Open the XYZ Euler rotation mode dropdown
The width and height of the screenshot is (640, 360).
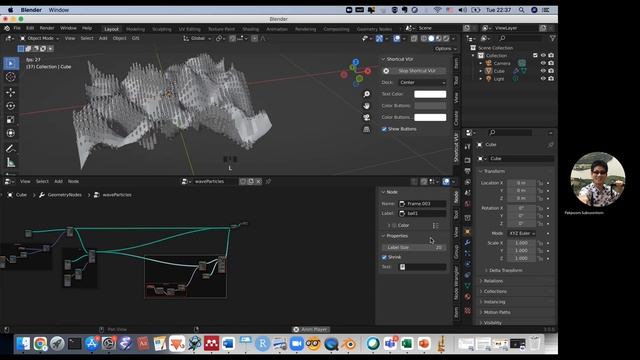click(522, 233)
